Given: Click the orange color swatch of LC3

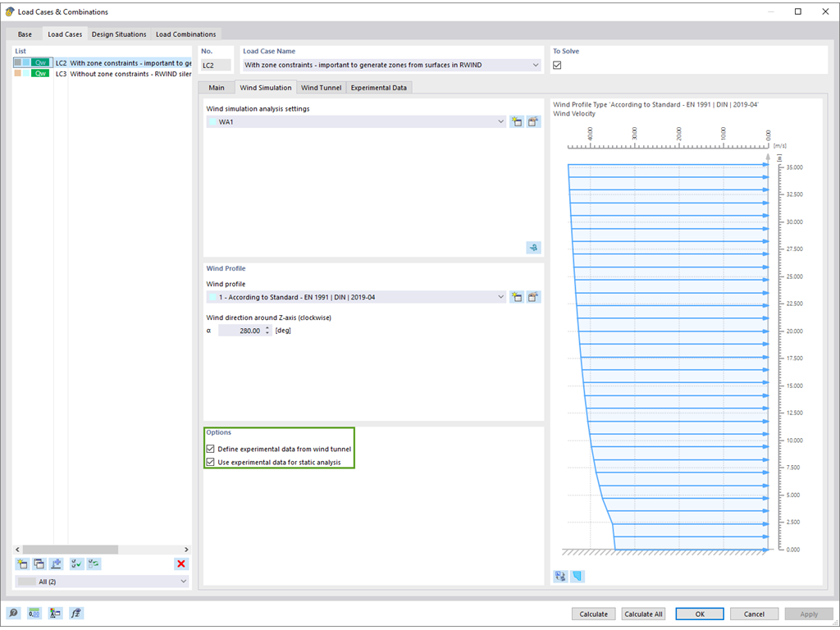Looking at the screenshot, I should pos(18,73).
